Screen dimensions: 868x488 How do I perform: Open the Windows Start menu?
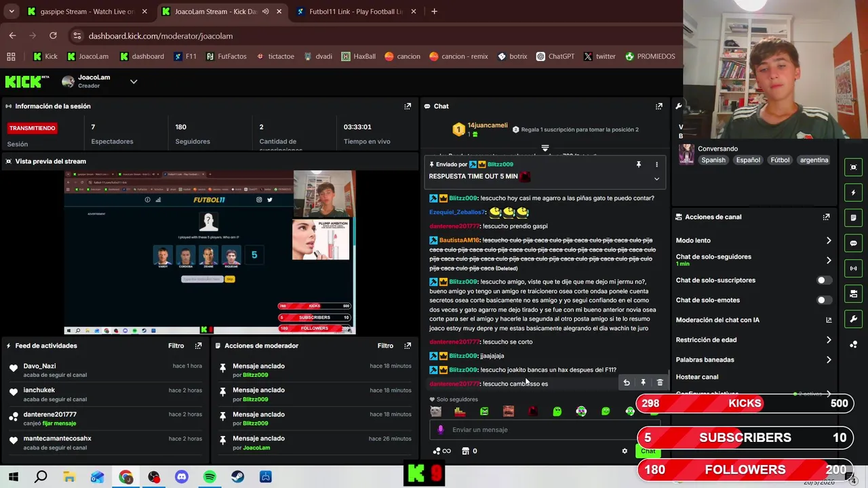click(x=13, y=477)
